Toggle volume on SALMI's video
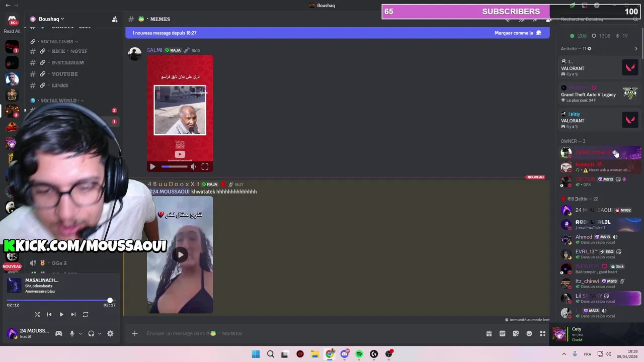The width and height of the screenshot is (644, 362). (193, 166)
